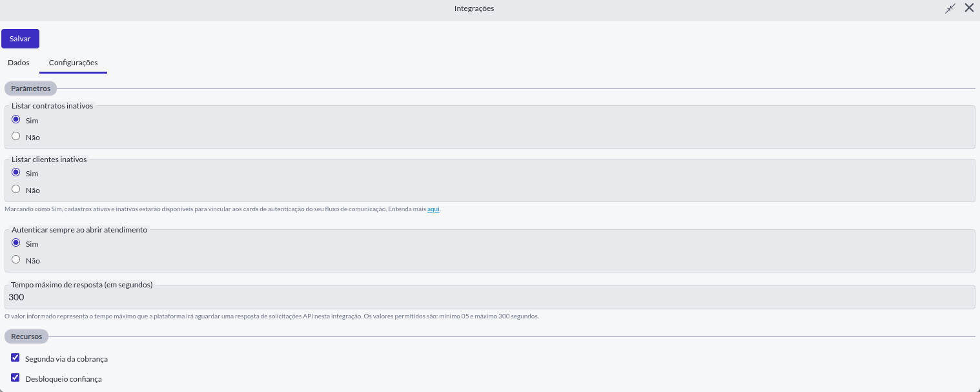Pick Sim for Autenticar sempre ao abrir atendimento

(x=16, y=243)
